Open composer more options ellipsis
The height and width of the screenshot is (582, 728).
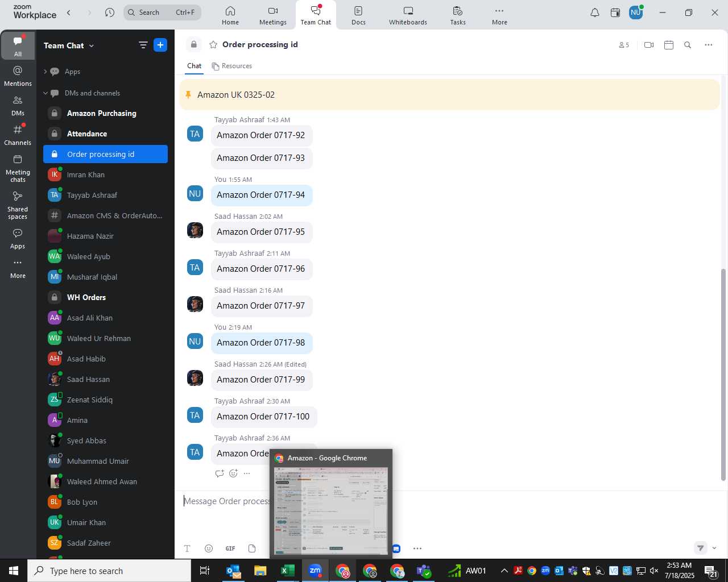417,548
